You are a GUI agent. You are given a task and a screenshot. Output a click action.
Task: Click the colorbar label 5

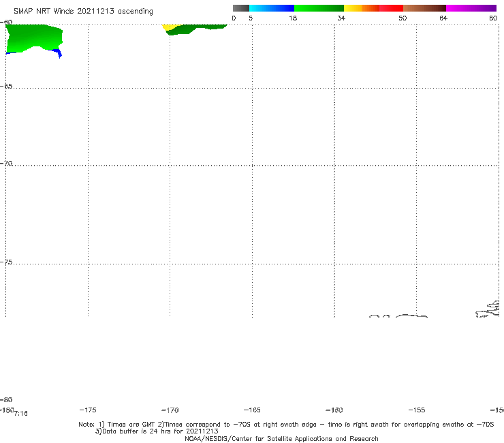pyautogui.click(x=251, y=18)
